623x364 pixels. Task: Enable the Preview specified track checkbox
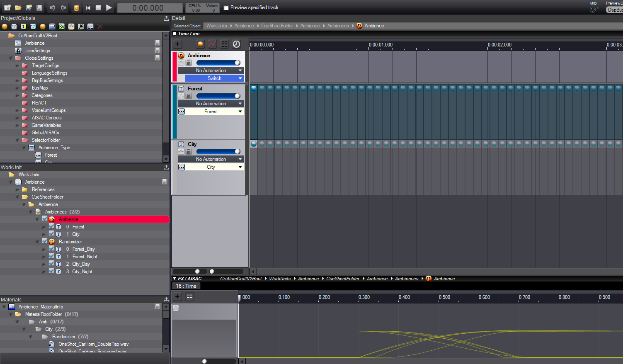click(226, 7)
